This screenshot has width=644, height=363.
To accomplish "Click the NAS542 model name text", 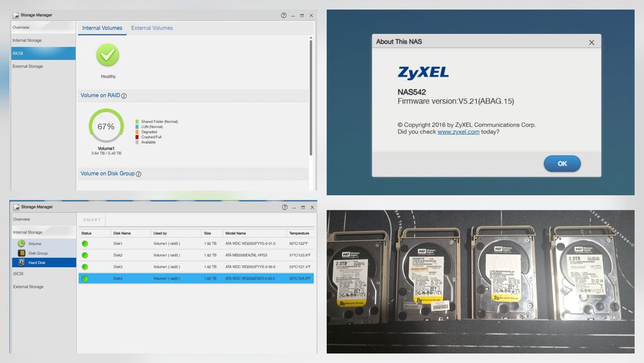I will (x=412, y=92).
